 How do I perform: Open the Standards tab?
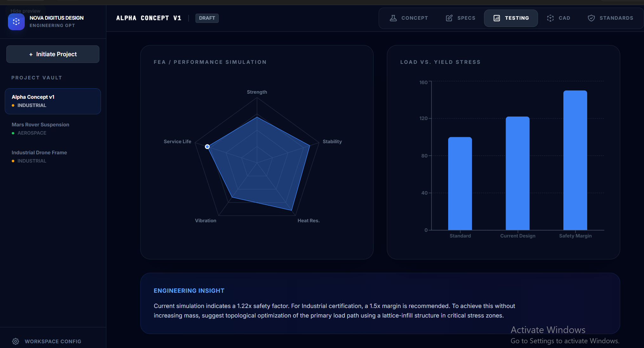point(610,18)
